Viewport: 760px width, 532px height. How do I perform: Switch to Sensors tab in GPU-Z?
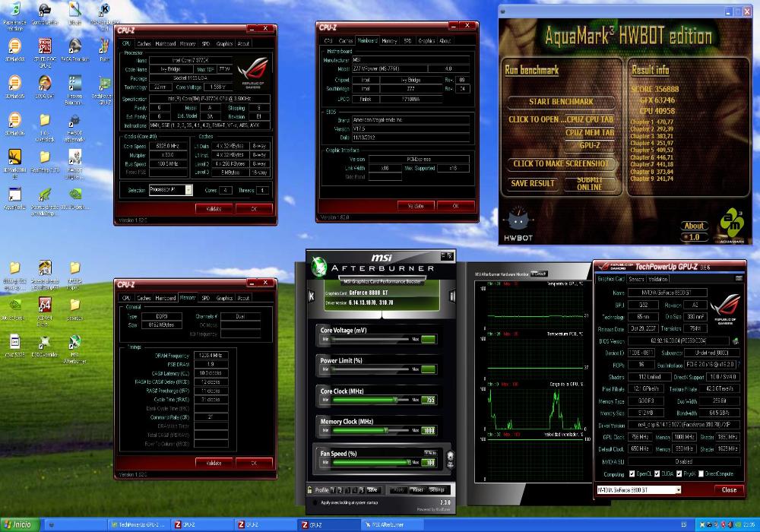[x=636, y=279]
